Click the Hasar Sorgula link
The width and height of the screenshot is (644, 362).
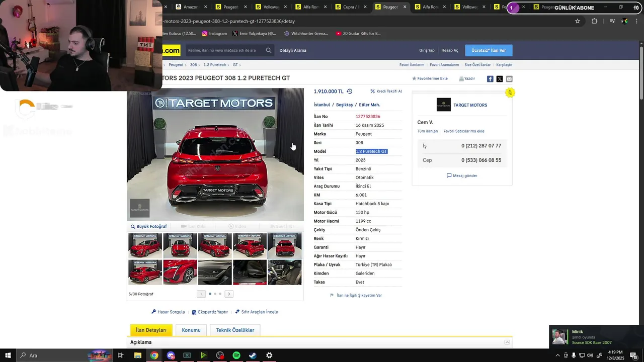(168, 312)
